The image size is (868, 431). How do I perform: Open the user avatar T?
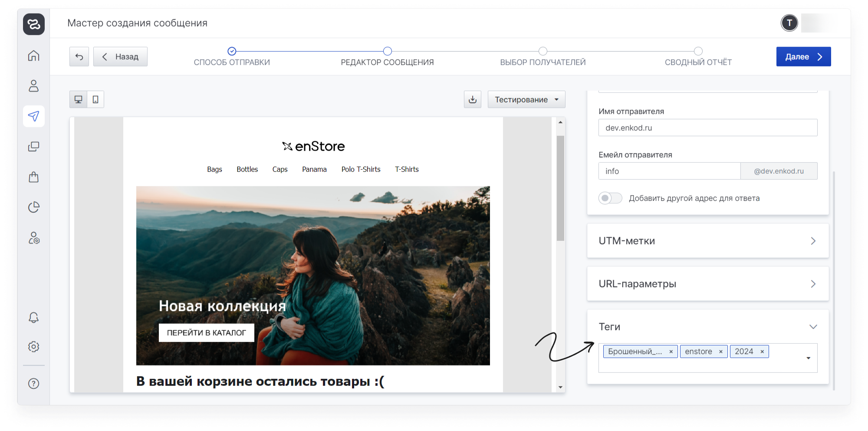click(789, 23)
